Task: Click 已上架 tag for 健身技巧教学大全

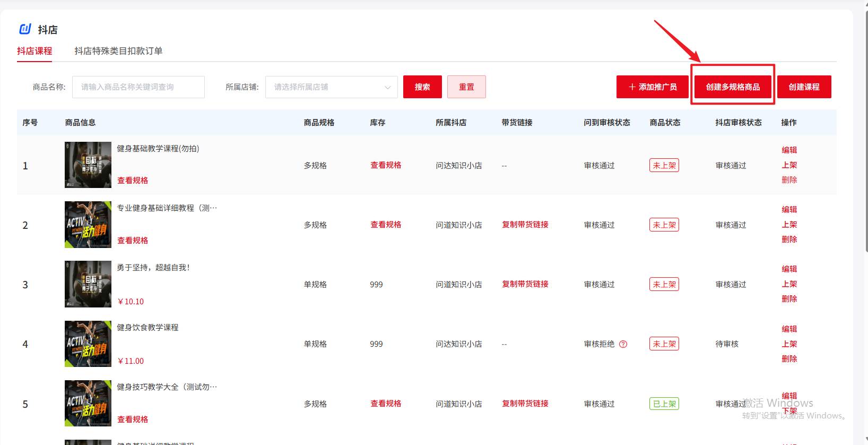Action: click(664, 404)
